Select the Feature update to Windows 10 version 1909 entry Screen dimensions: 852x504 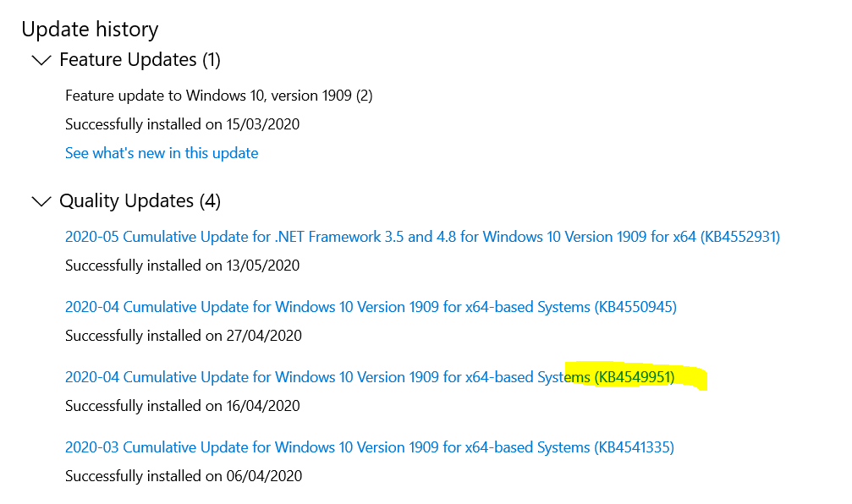(218, 96)
